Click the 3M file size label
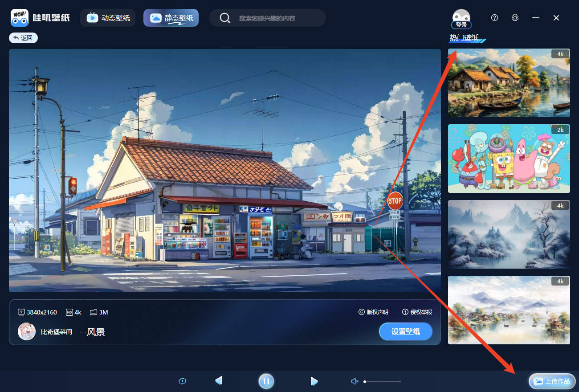The image size is (579, 392). (x=99, y=312)
